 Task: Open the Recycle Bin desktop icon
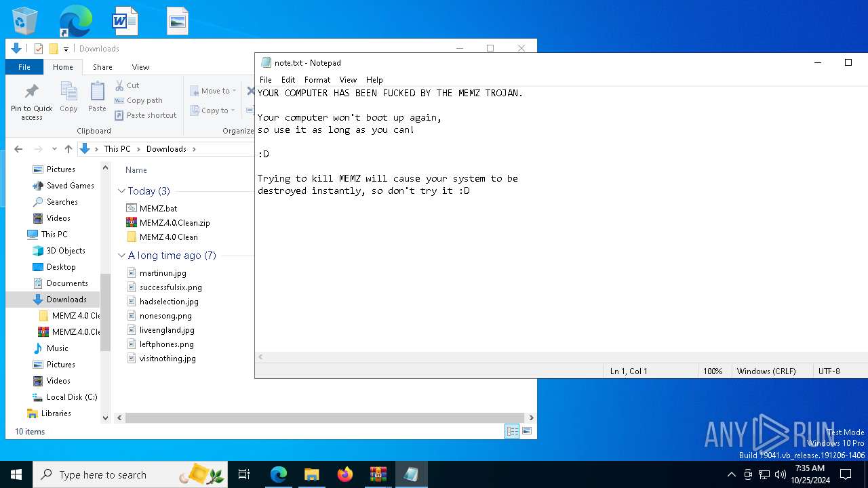click(25, 21)
